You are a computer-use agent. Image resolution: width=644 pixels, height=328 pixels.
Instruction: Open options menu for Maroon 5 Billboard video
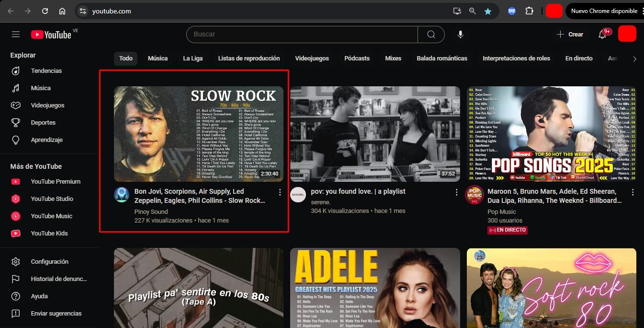click(633, 192)
